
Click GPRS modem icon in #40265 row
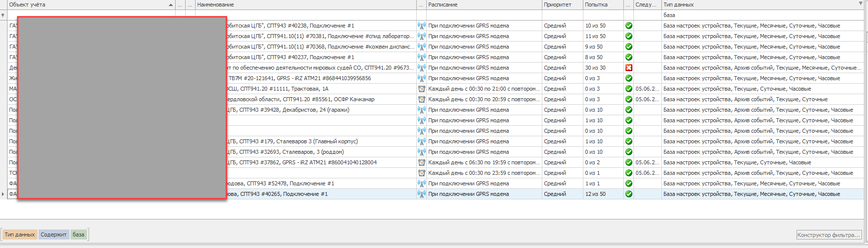(421, 194)
